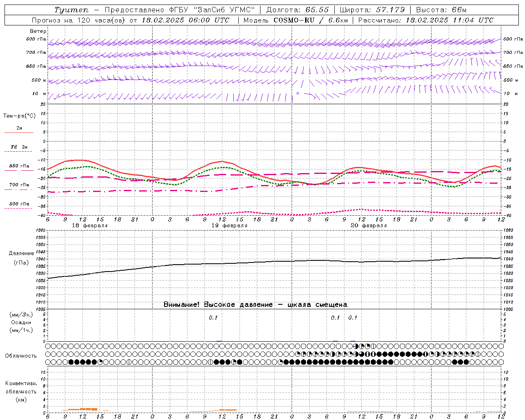Click the forecast start time "06:00 UTC"
Screen dimensions: 525x420
coord(209,20)
